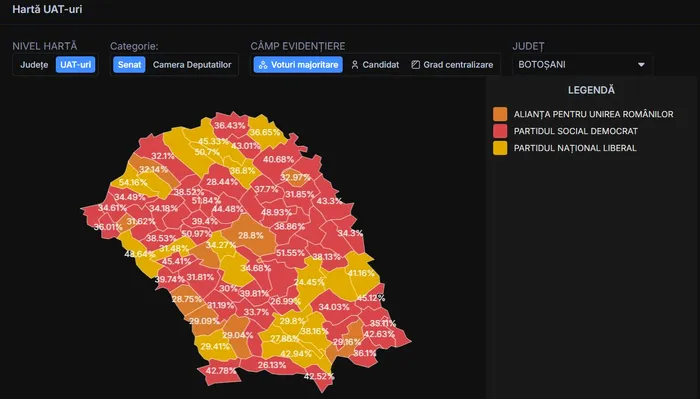This screenshot has width=700, height=399.
Task: Select the UAT-uri map level
Action: pyautogui.click(x=75, y=65)
